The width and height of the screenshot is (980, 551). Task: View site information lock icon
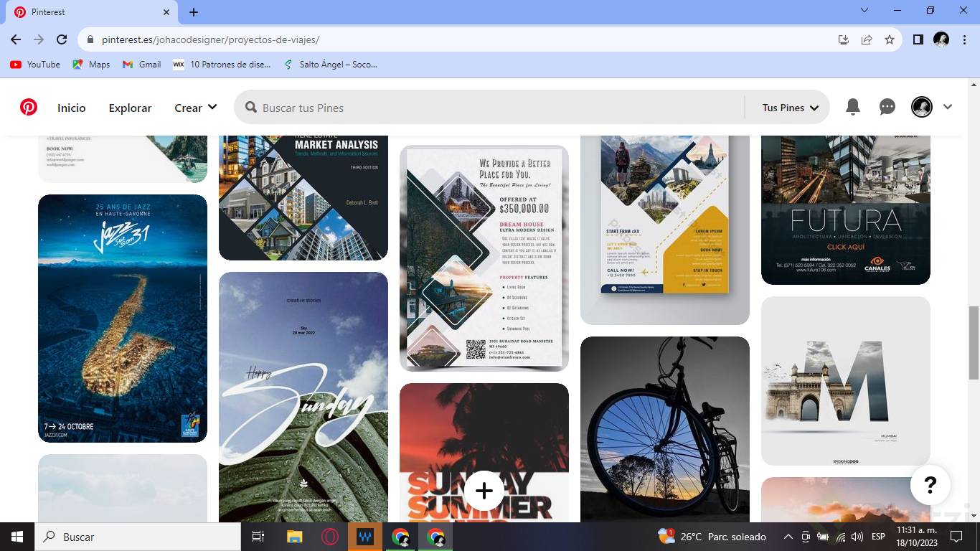(90, 40)
